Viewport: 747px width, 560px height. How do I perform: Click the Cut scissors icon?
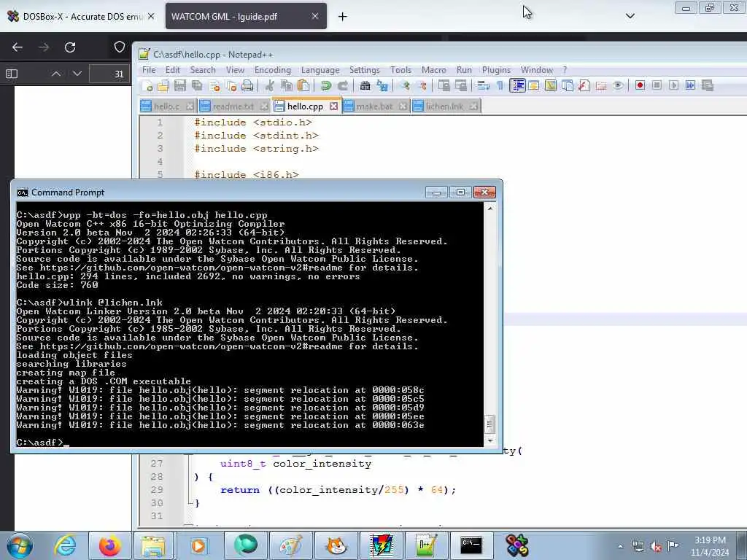270,86
